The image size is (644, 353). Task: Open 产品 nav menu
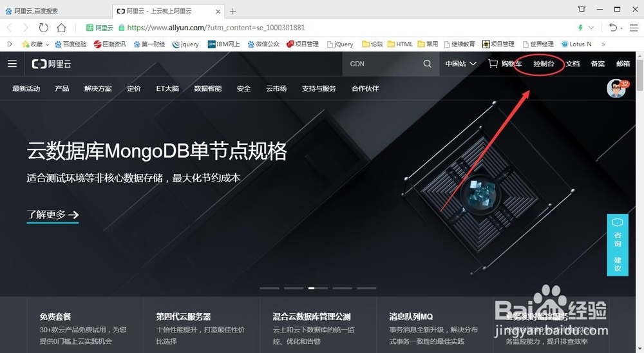[62, 88]
